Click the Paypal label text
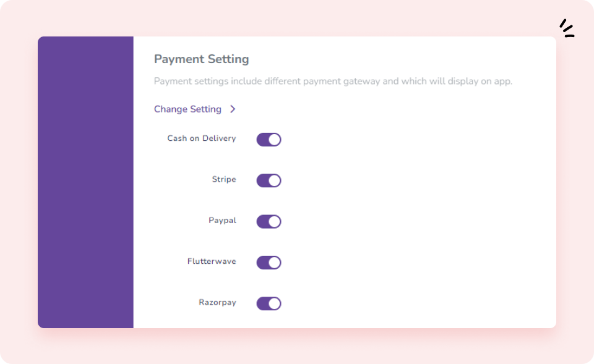 [x=222, y=221]
